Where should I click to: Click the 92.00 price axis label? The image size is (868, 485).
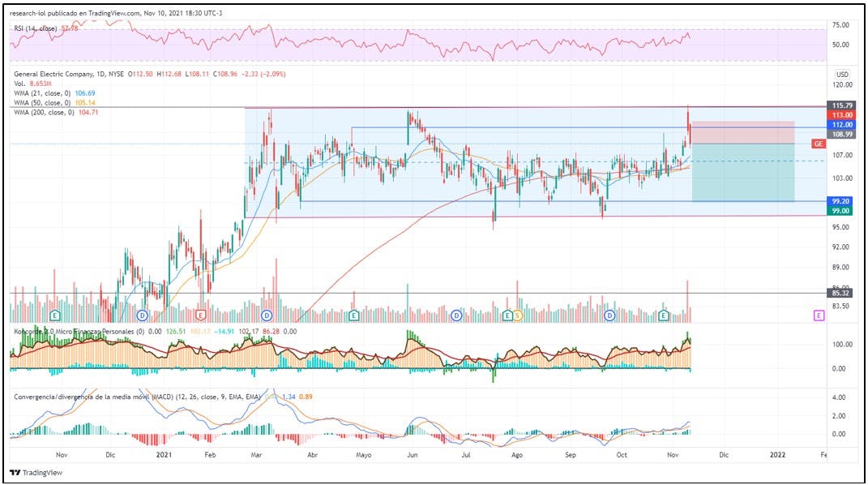843,247
